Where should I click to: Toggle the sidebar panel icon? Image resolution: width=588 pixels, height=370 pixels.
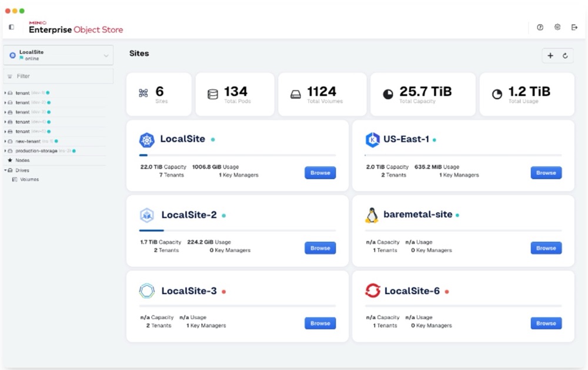click(11, 27)
